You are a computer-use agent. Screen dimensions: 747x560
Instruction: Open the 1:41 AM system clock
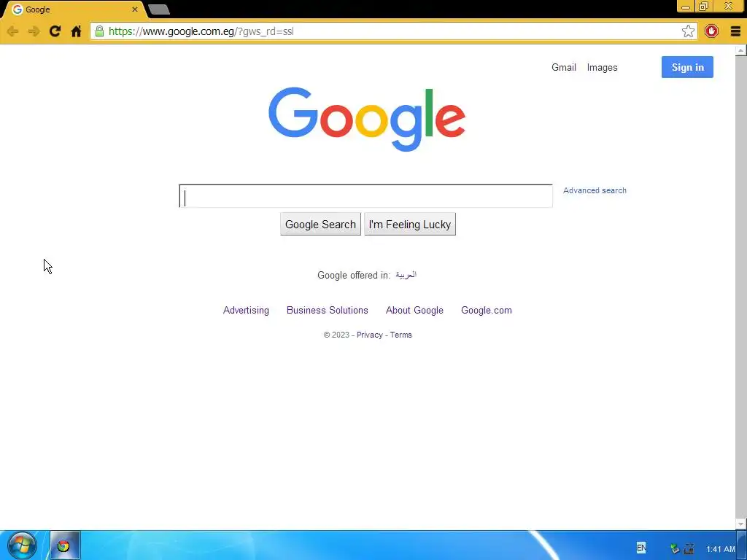click(720, 549)
